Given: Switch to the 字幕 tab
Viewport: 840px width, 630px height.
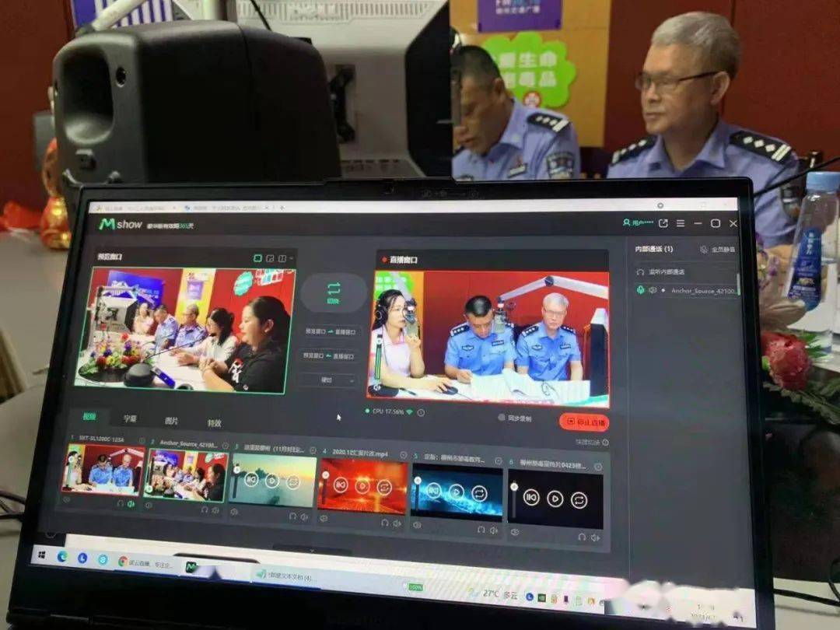Looking at the screenshot, I should (x=130, y=420).
